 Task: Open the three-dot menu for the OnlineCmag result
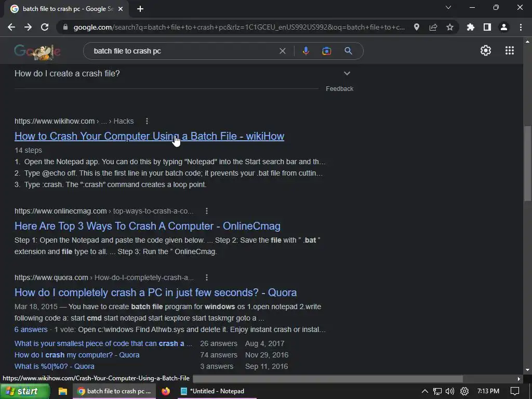point(207,211)
